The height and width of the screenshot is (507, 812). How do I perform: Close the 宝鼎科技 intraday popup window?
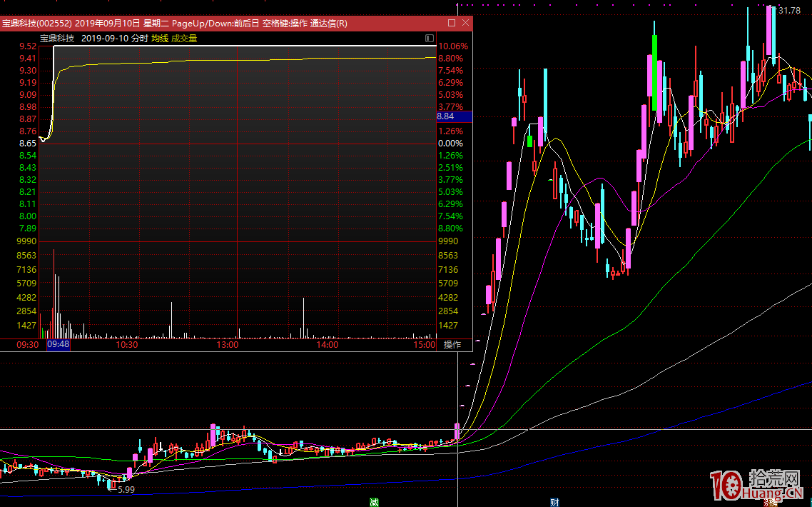click(465, 23)
